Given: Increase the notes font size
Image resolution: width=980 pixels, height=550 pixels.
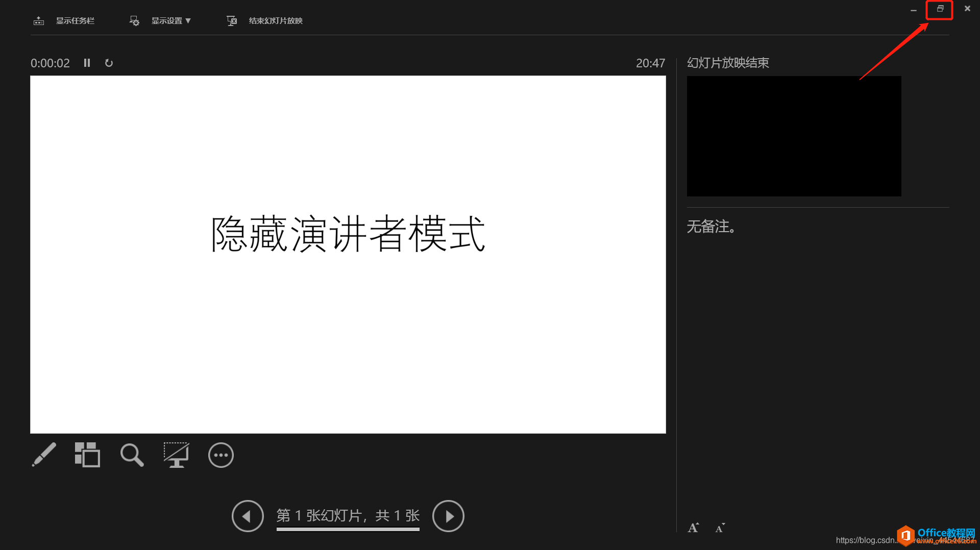Looking at the screenshot, I should [x=693, y=528].
